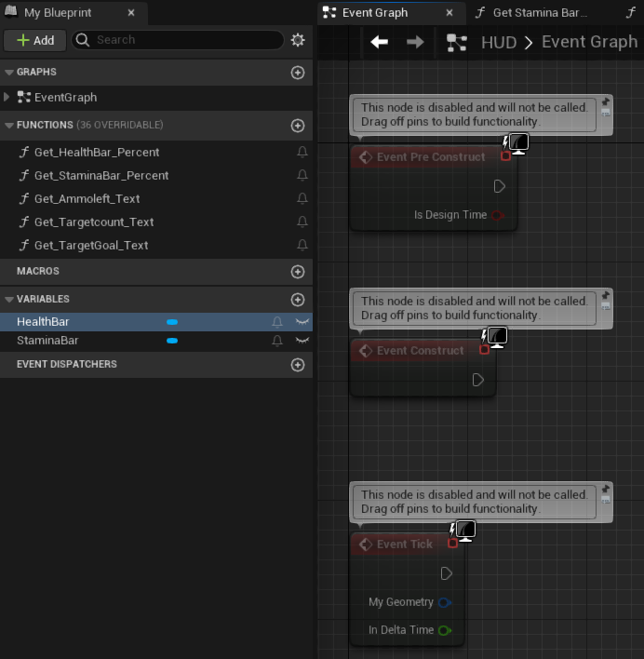Screen dimensions: 644x659
Task: Click bell icon for Get_HealthBar_Percent
Action: 302,152
